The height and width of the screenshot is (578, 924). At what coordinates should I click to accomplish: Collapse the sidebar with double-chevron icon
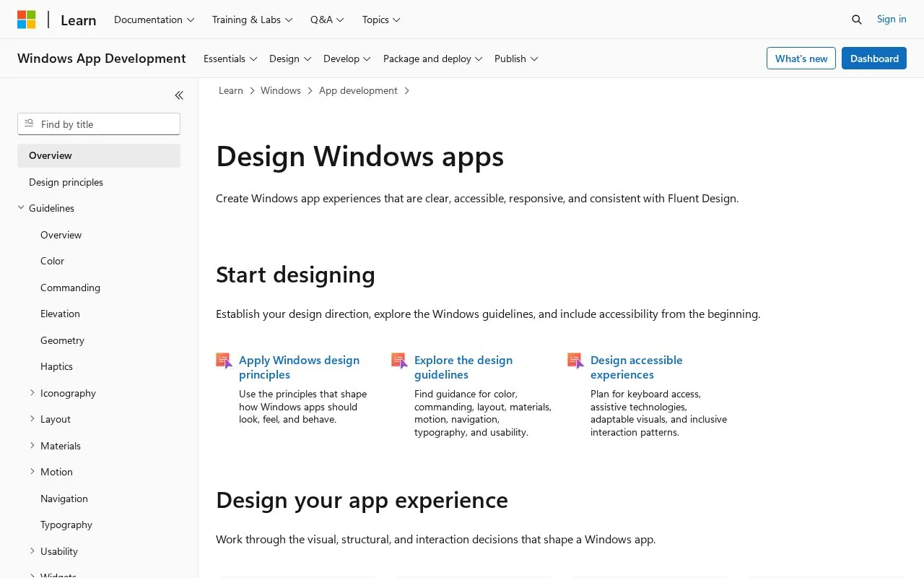(x=179, y=95)
